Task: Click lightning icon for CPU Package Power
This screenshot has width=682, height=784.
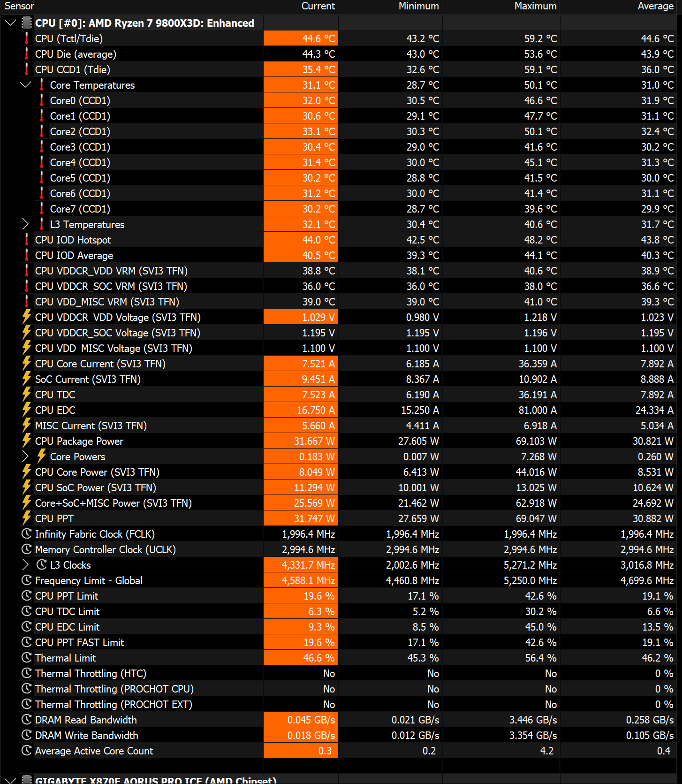Action: click(27, 441)
